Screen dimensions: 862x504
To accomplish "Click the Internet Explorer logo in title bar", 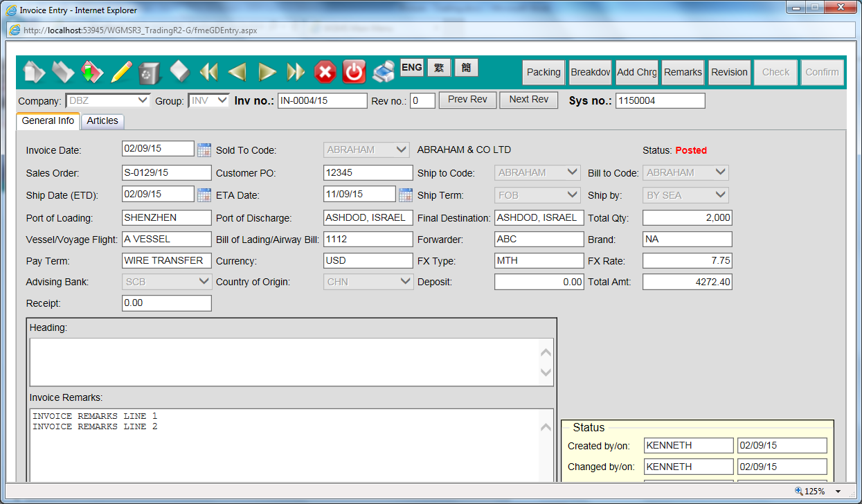I will click(x=11, y=10).
